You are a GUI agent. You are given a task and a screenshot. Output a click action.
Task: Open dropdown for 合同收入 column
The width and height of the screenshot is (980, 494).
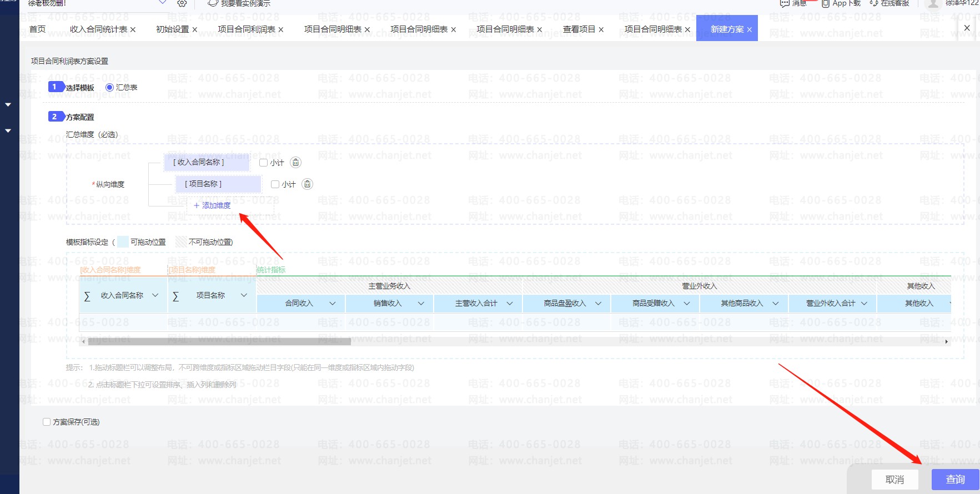coord(333,303)
